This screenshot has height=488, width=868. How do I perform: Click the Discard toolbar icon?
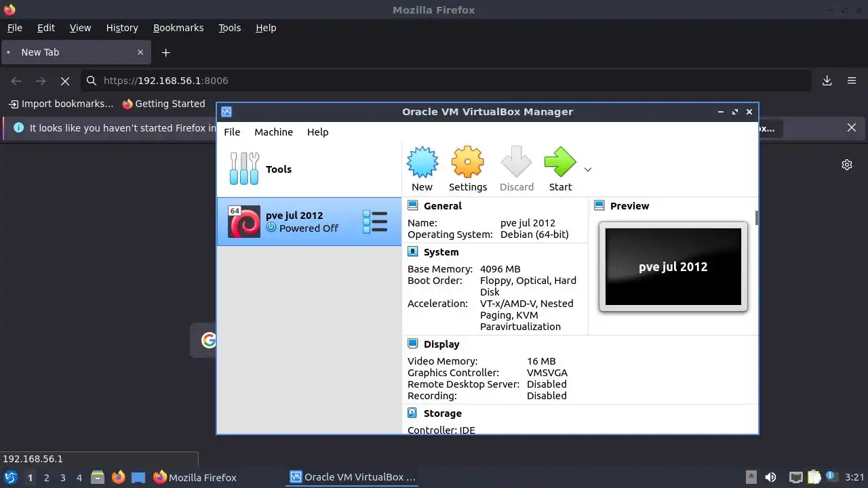click(516, 163)
